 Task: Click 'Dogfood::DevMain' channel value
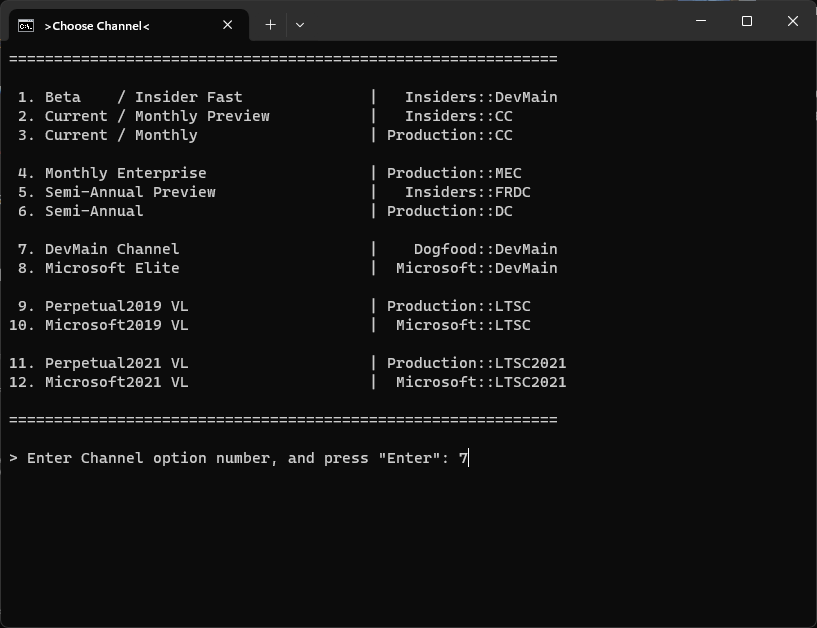tap(486, 249)
